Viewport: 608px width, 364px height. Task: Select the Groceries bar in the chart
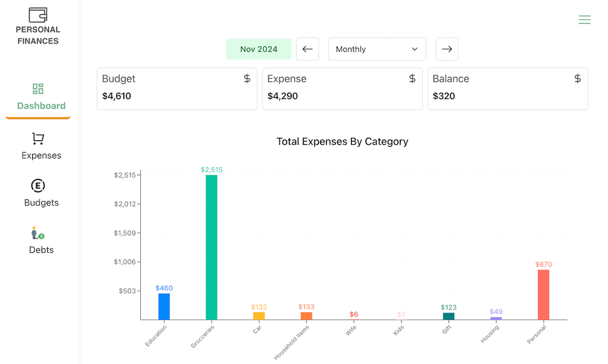(211, 248)
